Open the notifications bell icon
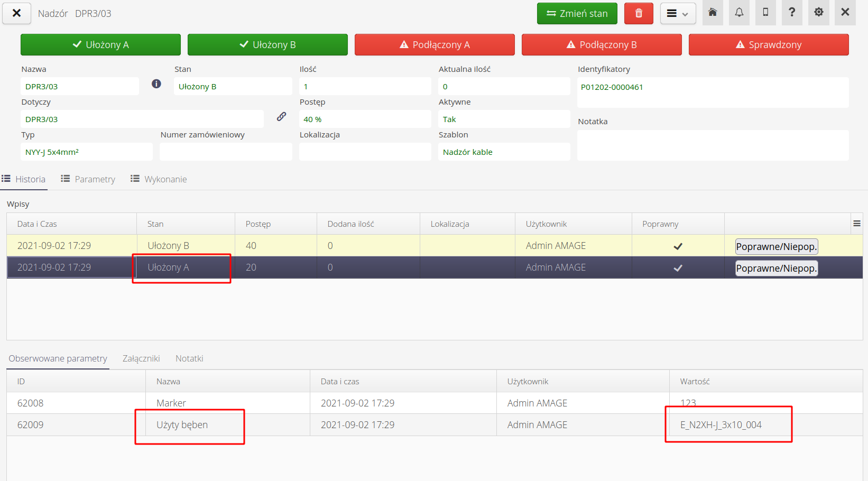This screenshot has height=481, width=868. point(739,13)
